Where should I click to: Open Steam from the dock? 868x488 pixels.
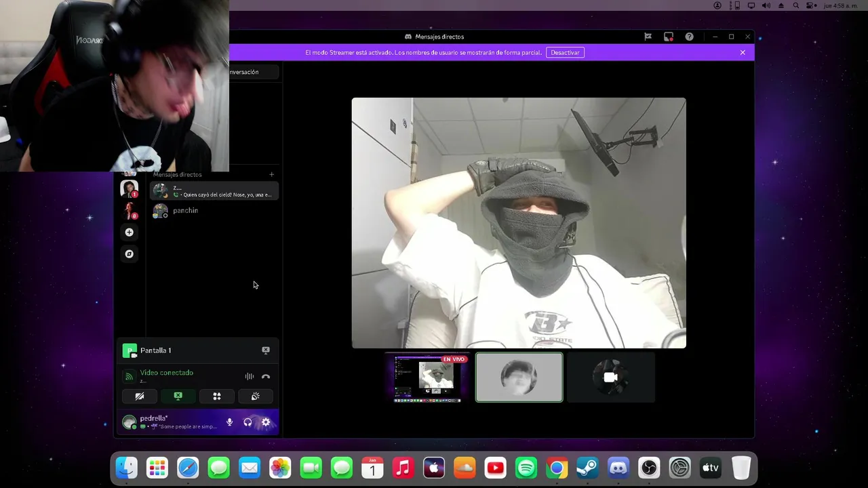587,468
